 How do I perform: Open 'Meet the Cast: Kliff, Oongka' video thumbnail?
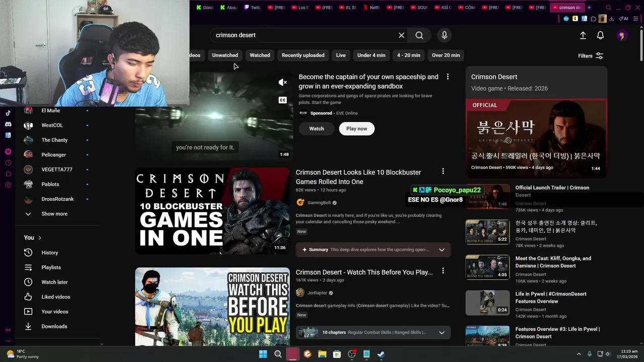pos(488,267)
